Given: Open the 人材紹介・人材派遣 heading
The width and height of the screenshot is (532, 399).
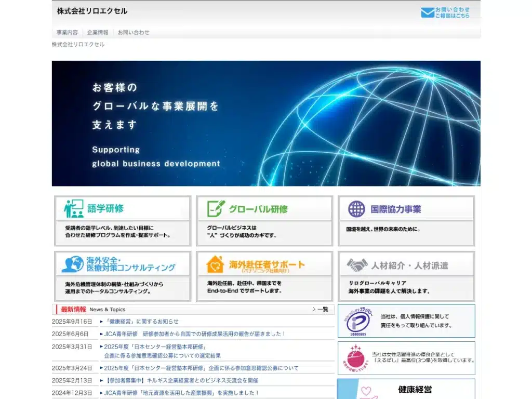Looking at the screenshot, I should (x=409, y=265).
